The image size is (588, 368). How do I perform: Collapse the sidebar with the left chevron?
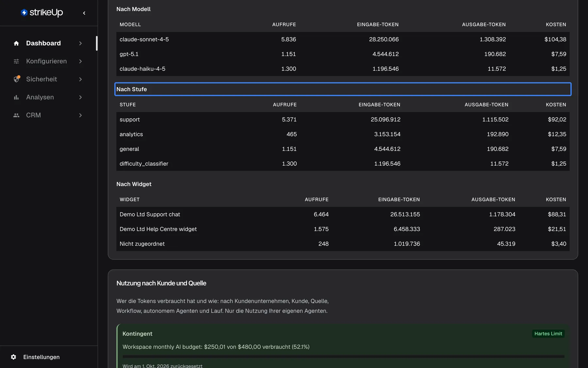84,13
